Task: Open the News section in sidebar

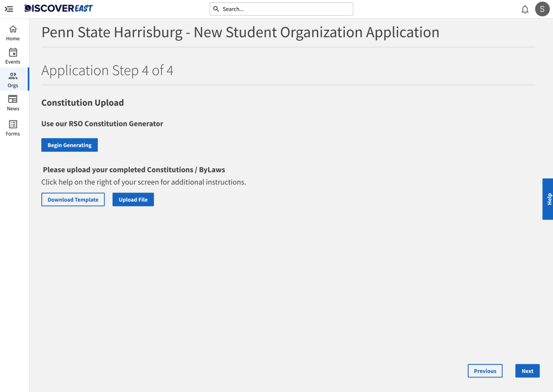Action: pos(13,102)
